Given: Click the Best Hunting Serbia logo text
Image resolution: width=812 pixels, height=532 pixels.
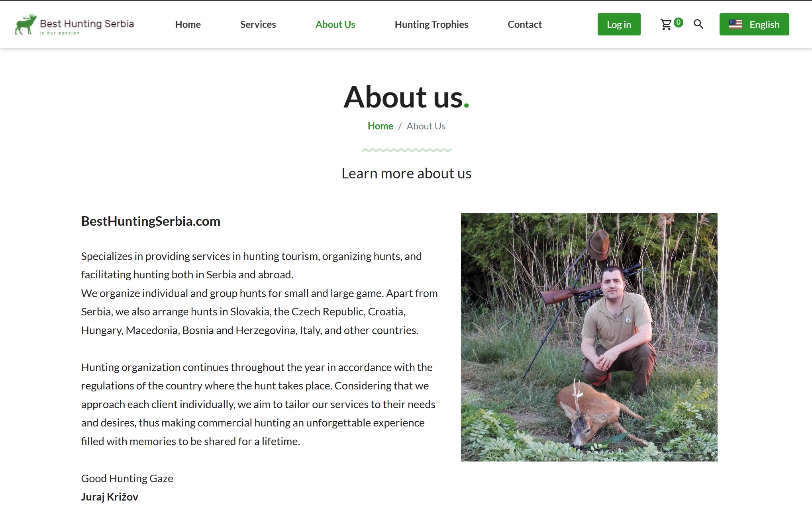Looking at the screenshot, I should (87, 23).
